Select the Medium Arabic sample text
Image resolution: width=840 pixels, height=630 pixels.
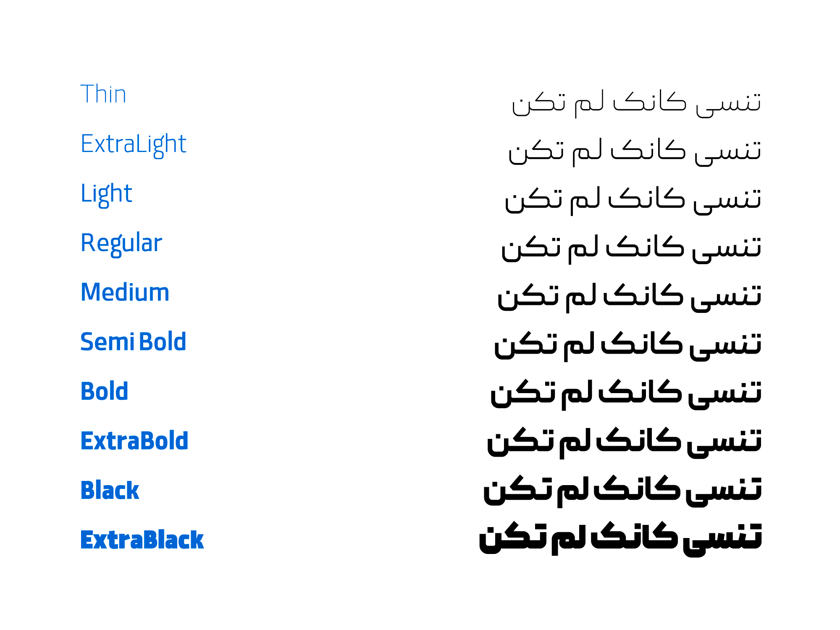(629, 298)
